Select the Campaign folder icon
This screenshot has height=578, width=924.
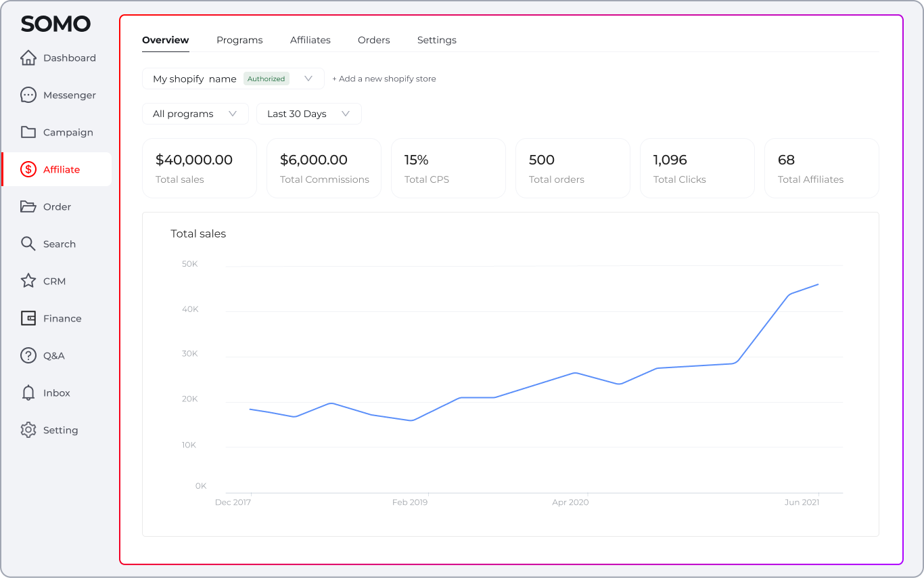click(28, 133)
